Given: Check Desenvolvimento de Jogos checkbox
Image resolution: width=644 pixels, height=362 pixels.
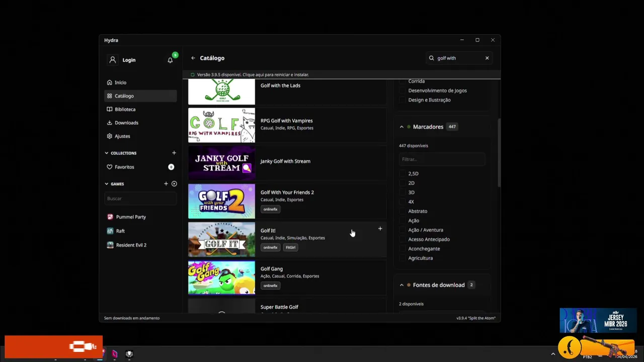Looking at the screenshot, I should [x=402, y=90].
